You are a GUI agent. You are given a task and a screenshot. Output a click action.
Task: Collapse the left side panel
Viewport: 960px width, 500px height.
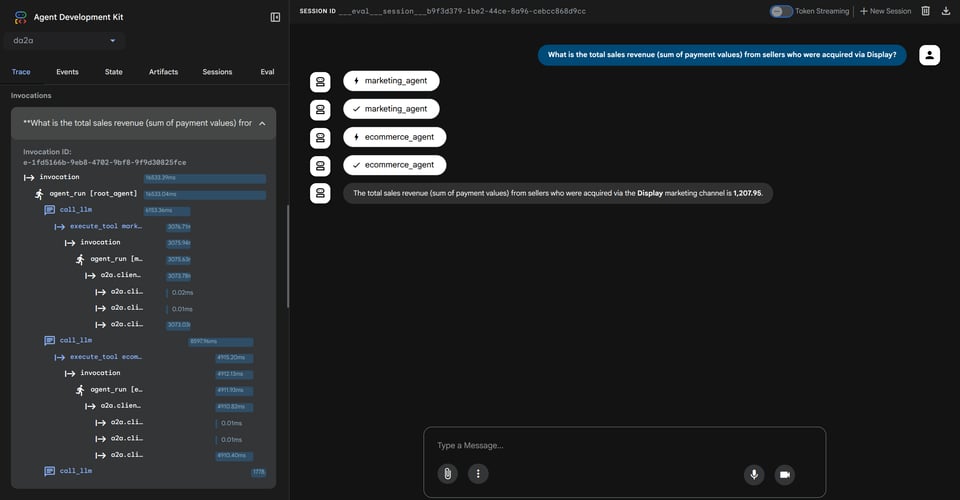(x=276, y=17)
